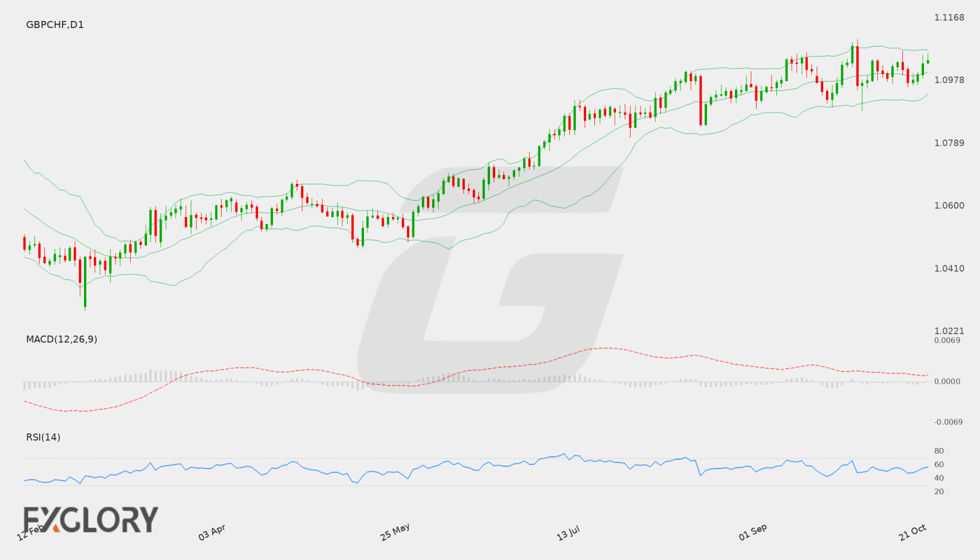
Task: Click price level 1.1168
Action: point(949,17)
